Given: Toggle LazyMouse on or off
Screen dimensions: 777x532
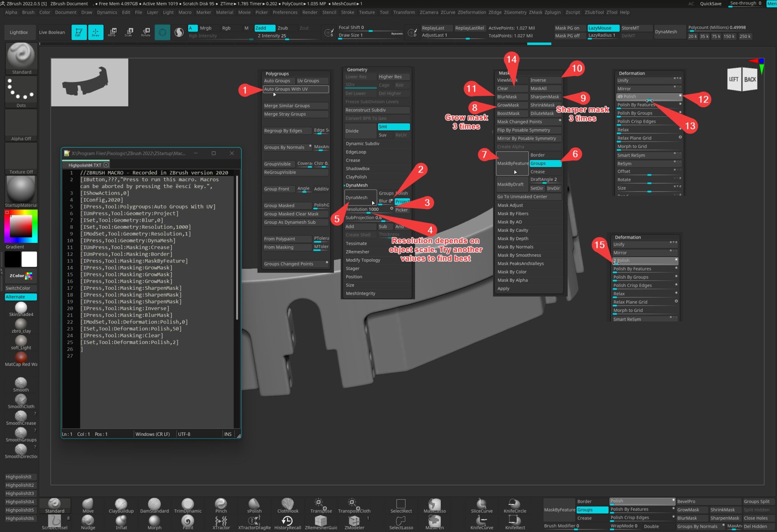Looking at the screenshot, I should pos(603,28).
